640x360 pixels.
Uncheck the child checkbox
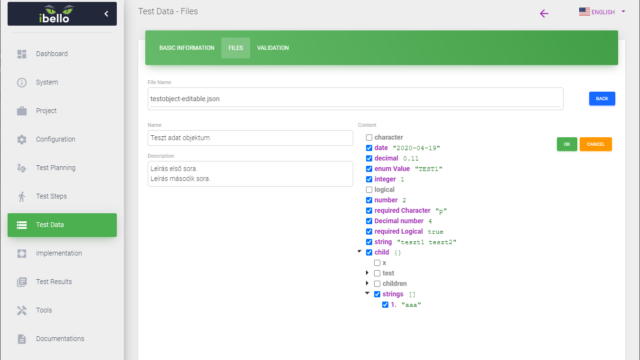(x=369, y=252)
